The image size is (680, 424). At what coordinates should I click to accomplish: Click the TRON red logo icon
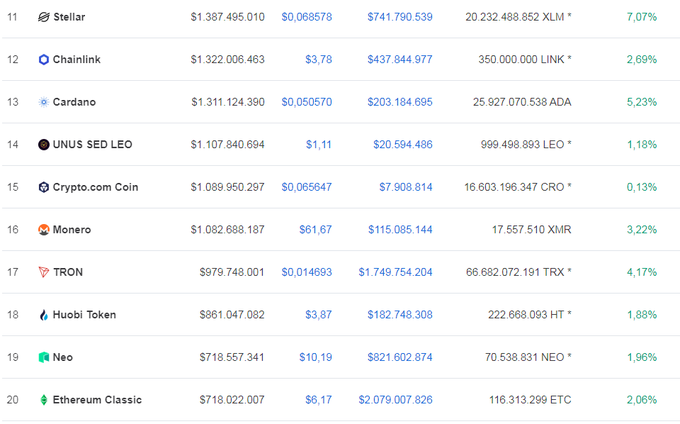click(43, 272)
